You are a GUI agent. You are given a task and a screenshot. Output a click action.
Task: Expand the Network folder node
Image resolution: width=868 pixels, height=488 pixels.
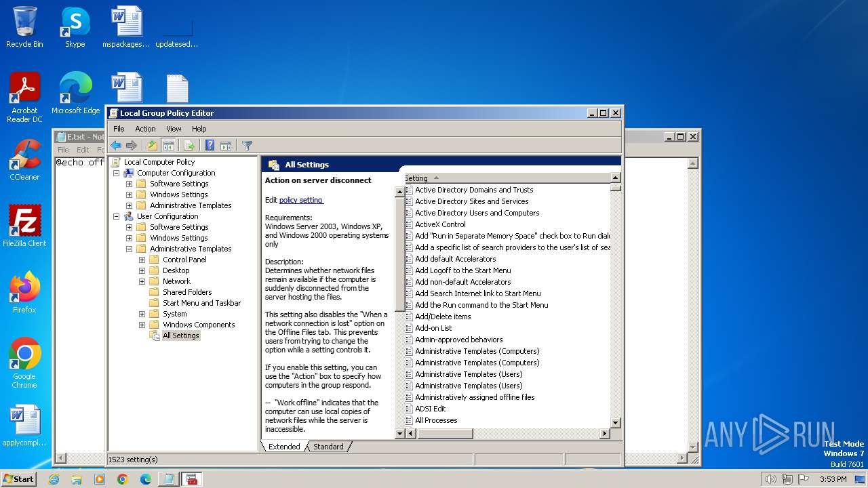pyautogui.click(x=142, y=281)
